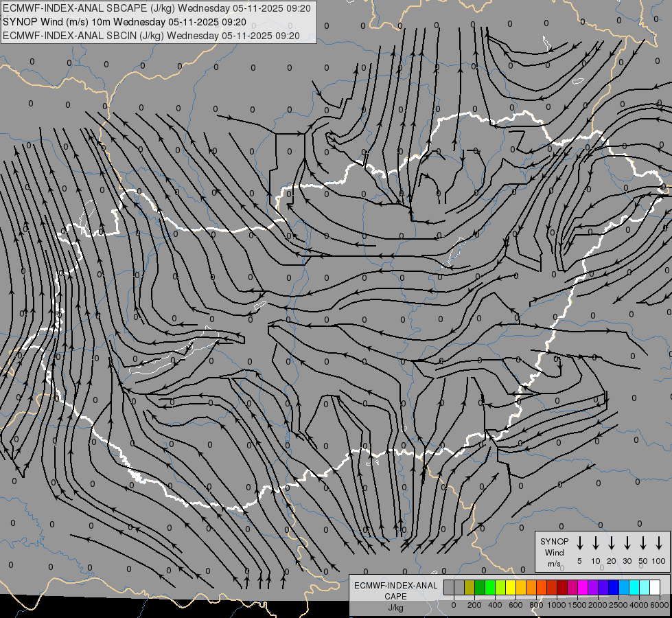
Task: Click the SYNOP Wind m/s legend label
Action: point(554,552)
